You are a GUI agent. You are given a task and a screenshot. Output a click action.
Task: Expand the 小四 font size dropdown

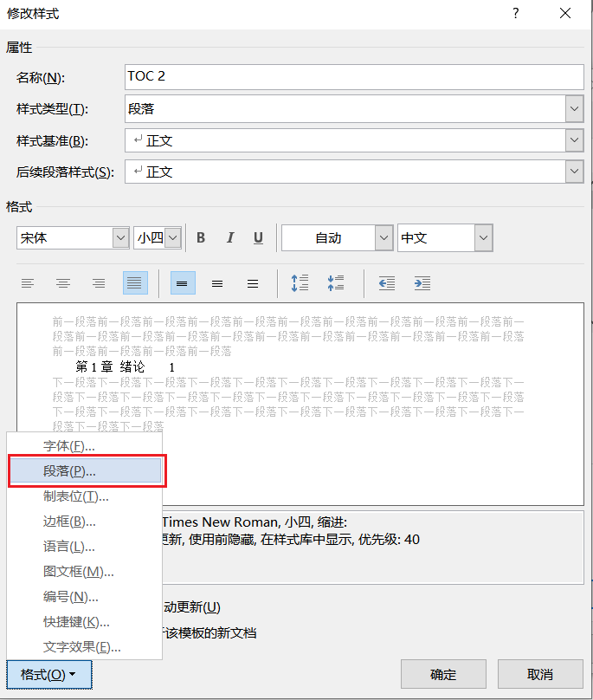point(173,238)
